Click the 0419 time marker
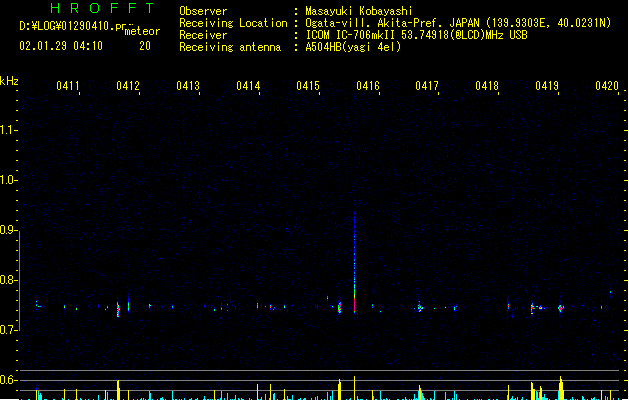This screenshot has height=400, width=629. pos(547,86)
